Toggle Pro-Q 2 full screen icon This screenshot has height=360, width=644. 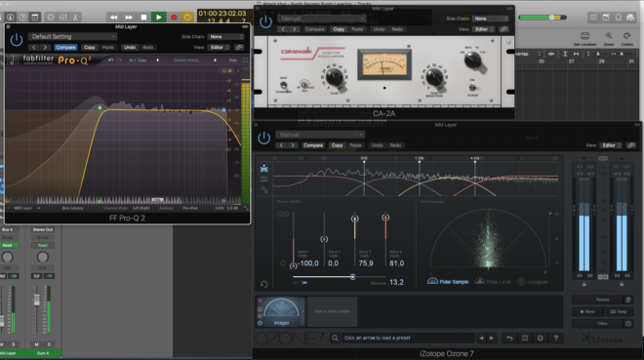coord(245,60)
